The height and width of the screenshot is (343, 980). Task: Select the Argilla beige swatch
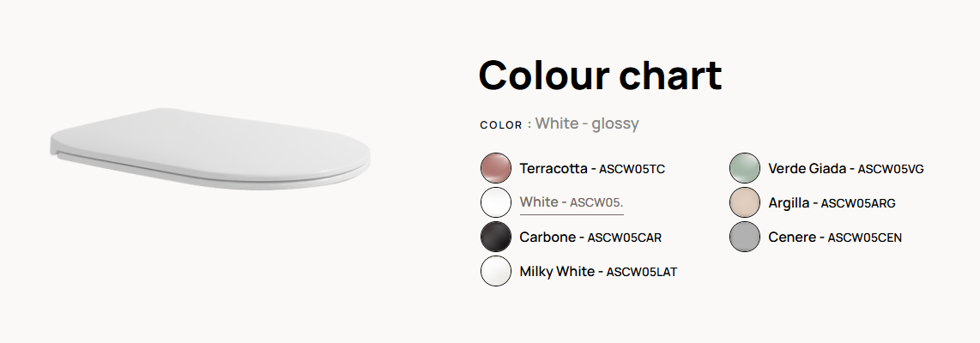[744, 202]
